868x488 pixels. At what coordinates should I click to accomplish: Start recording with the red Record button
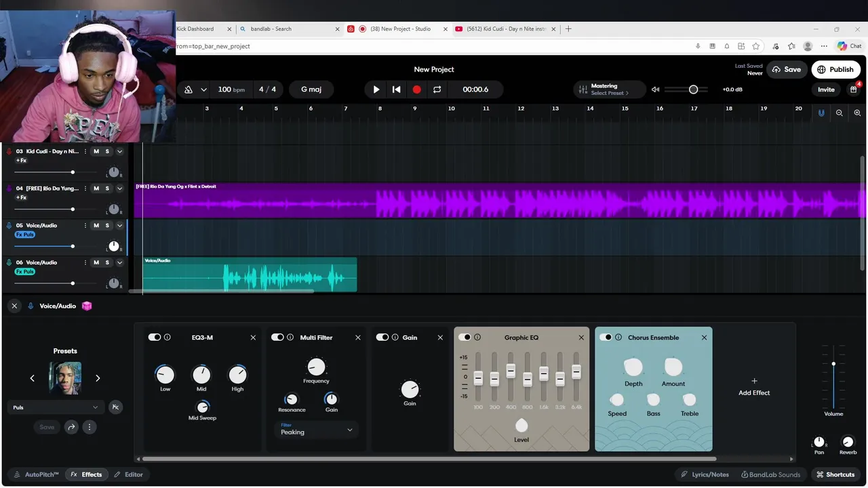416,89
